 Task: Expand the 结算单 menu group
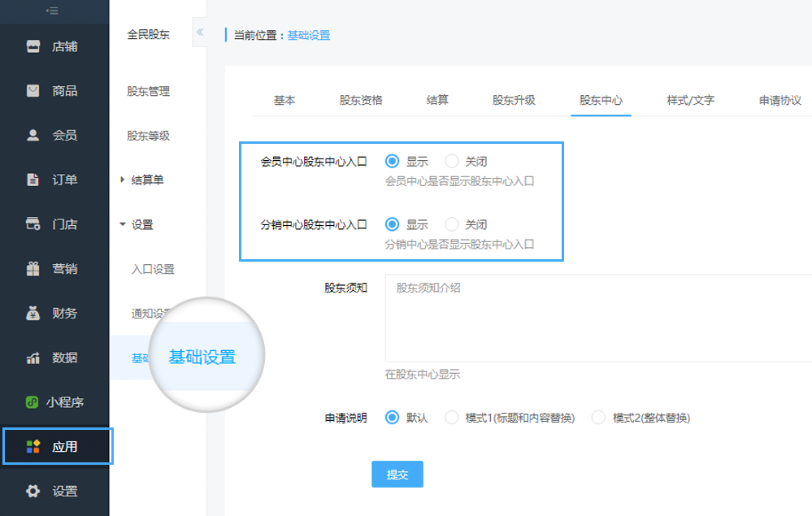pos(123,180)
